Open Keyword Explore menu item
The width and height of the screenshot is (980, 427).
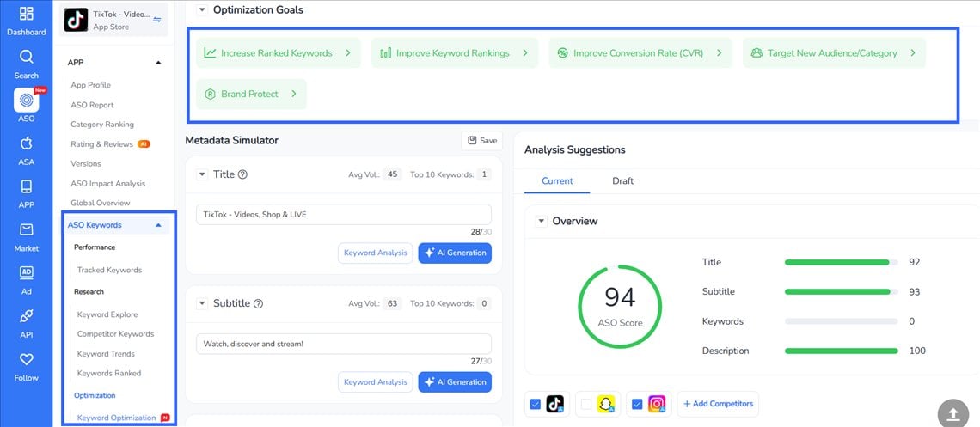coord(107,314)
